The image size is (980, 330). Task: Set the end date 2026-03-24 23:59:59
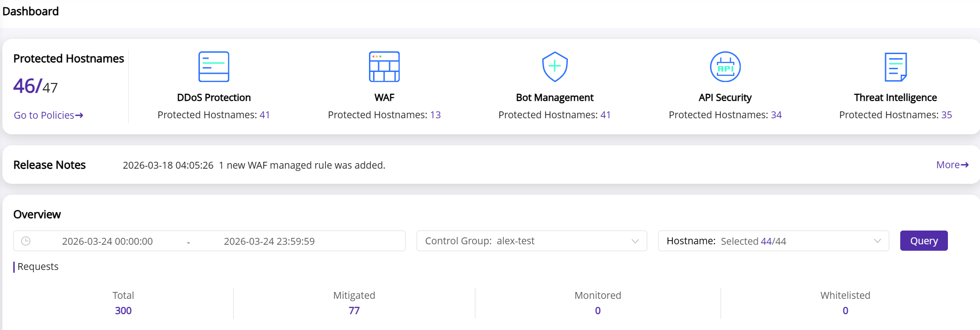(269, 241)
